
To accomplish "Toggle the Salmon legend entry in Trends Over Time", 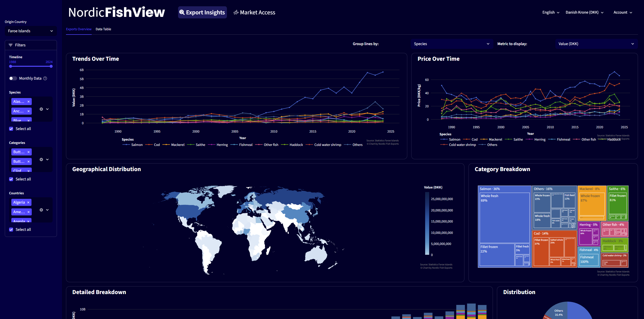I will 137,145.
